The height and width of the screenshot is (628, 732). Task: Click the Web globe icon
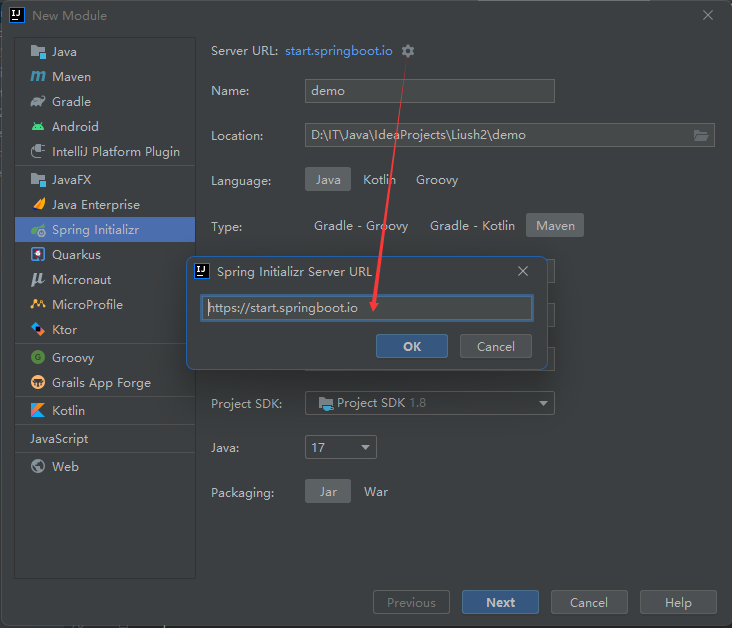pos(38,466)
